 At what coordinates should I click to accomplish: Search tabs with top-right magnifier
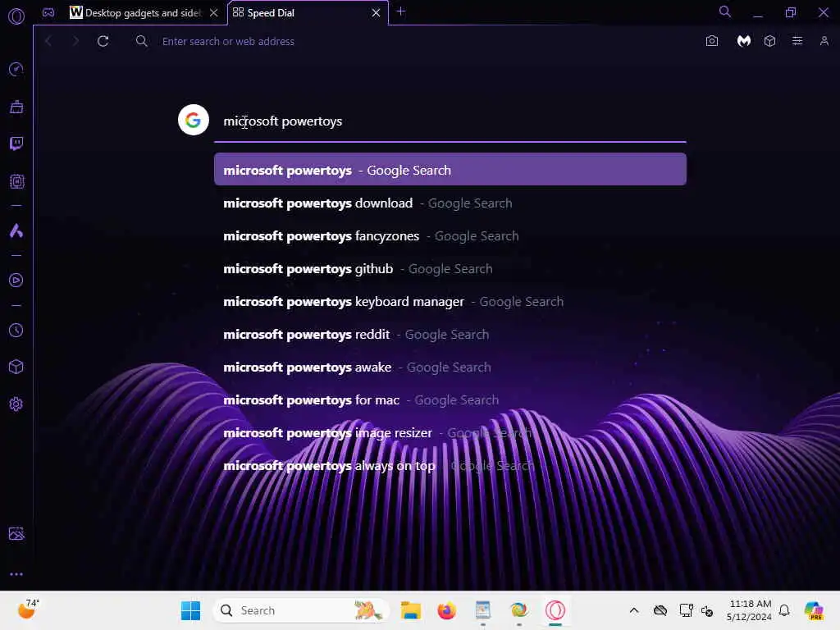click(724, 11)
